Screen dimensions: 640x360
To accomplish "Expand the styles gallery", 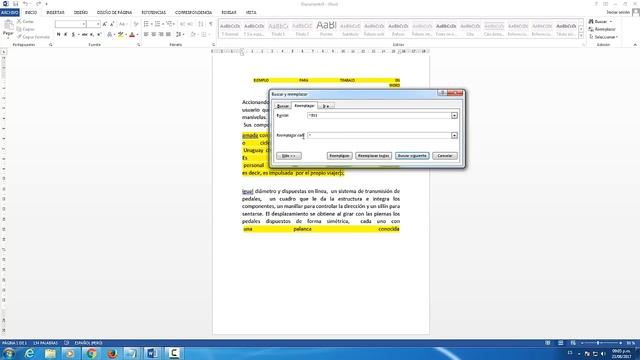I will point(581,36).
